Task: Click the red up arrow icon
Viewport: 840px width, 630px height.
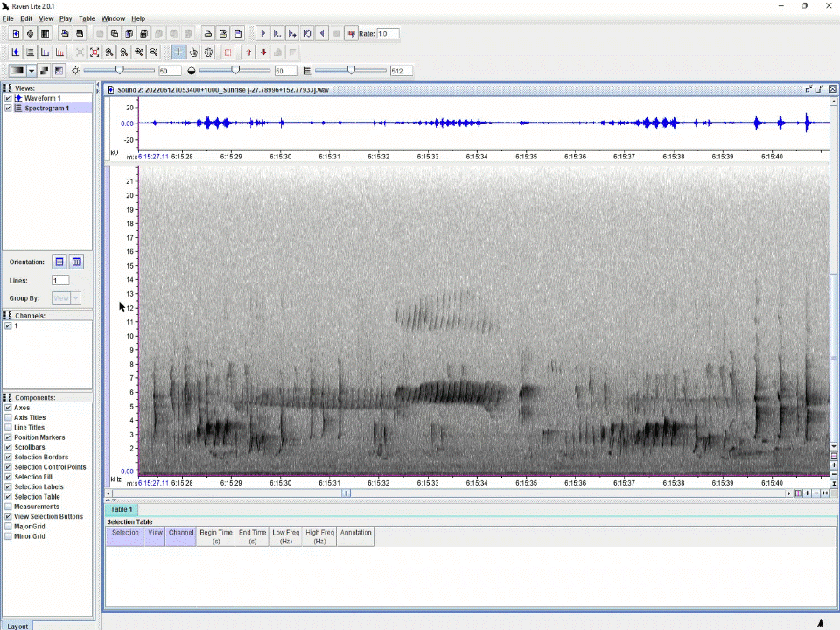Action: click(248, 52)
